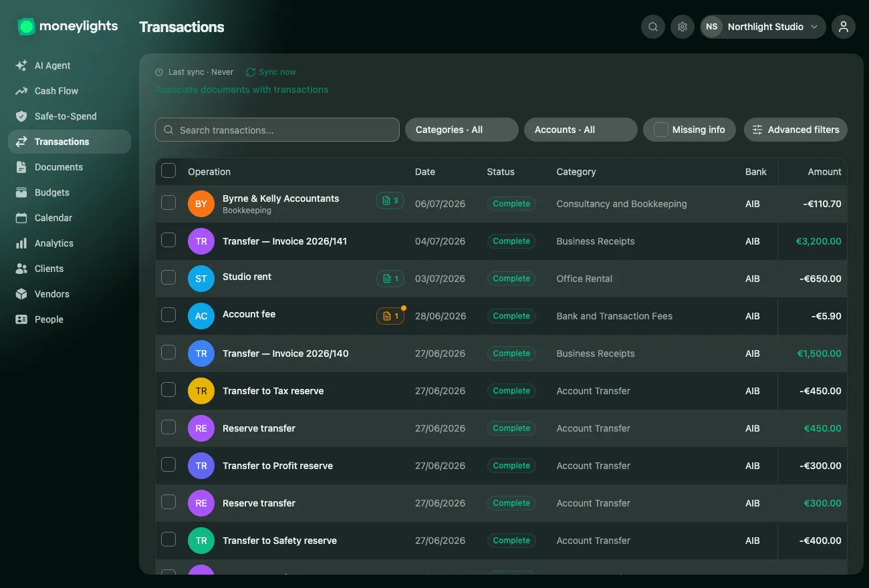This screenshot has width=869, height=588.
Task: Open the Accounts · All dropdown
Action: click(x=581, y=130)
